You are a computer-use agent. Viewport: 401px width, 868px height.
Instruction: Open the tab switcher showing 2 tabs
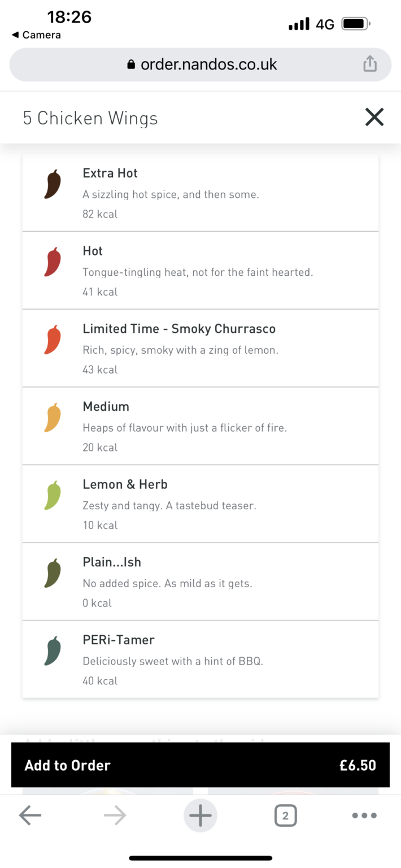click(x=285, y=815)
